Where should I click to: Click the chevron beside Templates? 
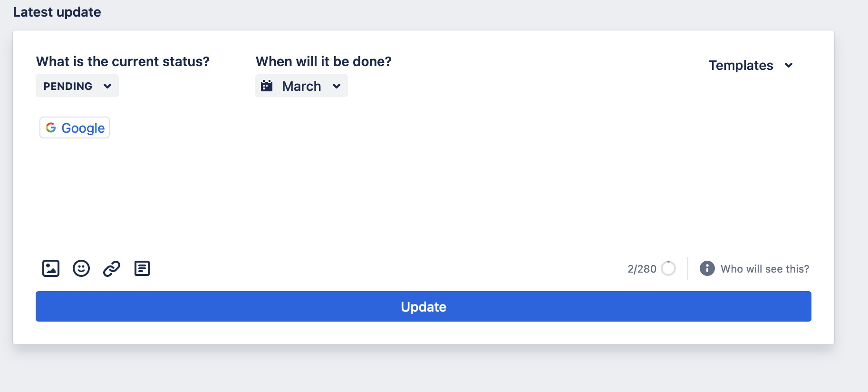point(789,65)
